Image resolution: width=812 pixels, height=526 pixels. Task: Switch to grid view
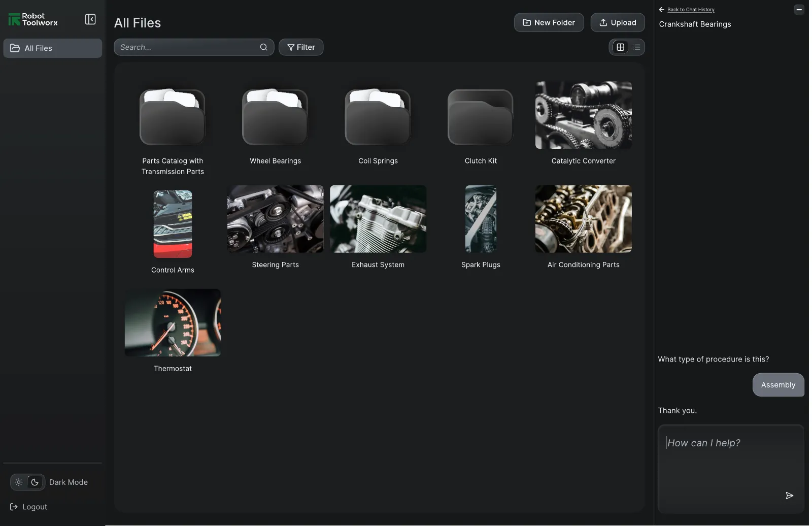pyautogui.click(x=620, y=47)
